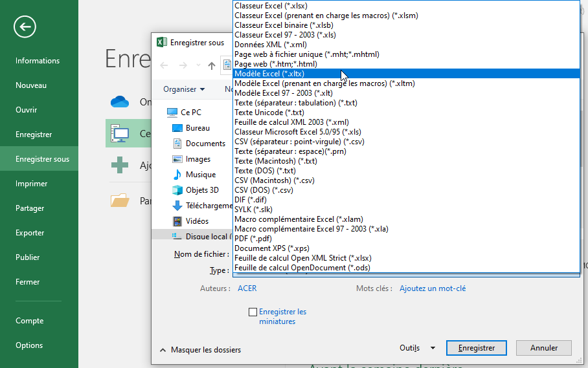Select CSV (DOS) (*.csv) type

pos(406,190)
